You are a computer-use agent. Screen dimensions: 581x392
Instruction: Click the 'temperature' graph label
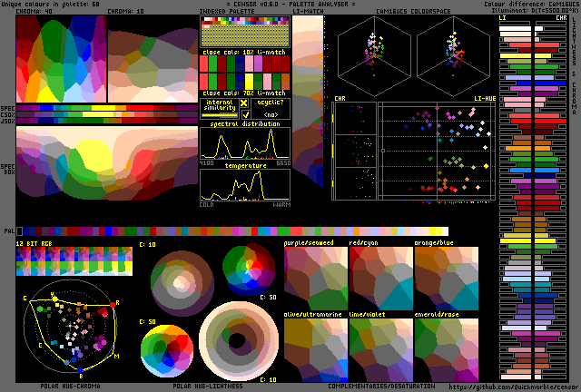tap(245, 165)
